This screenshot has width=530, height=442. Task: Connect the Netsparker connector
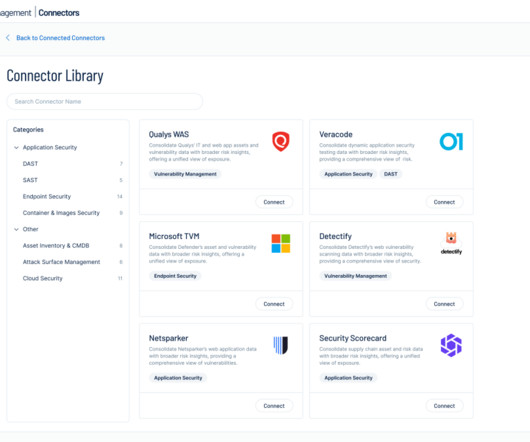tap(274, 406)
